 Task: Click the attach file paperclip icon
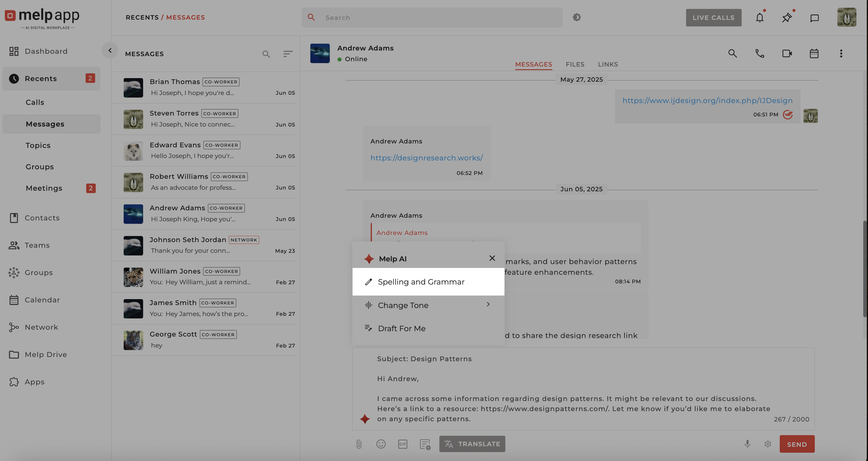(359, 444)
